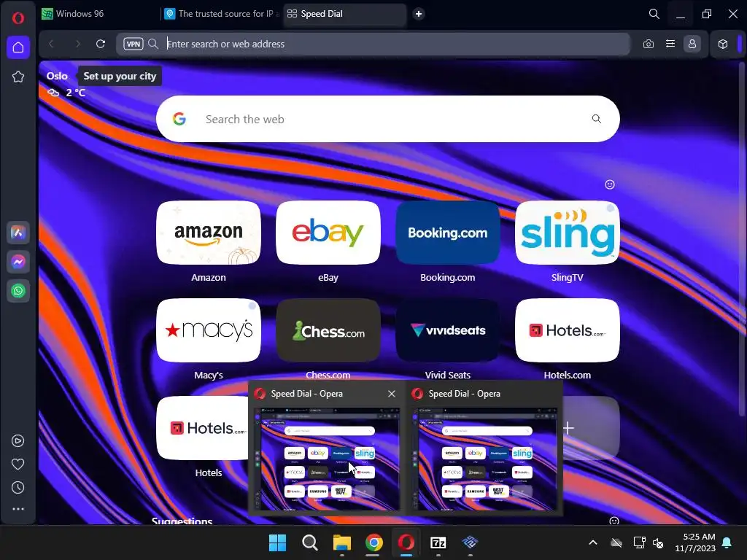Add a site with the plus tile
This screenshot has width=747, height=560.
tap(591, 428)
